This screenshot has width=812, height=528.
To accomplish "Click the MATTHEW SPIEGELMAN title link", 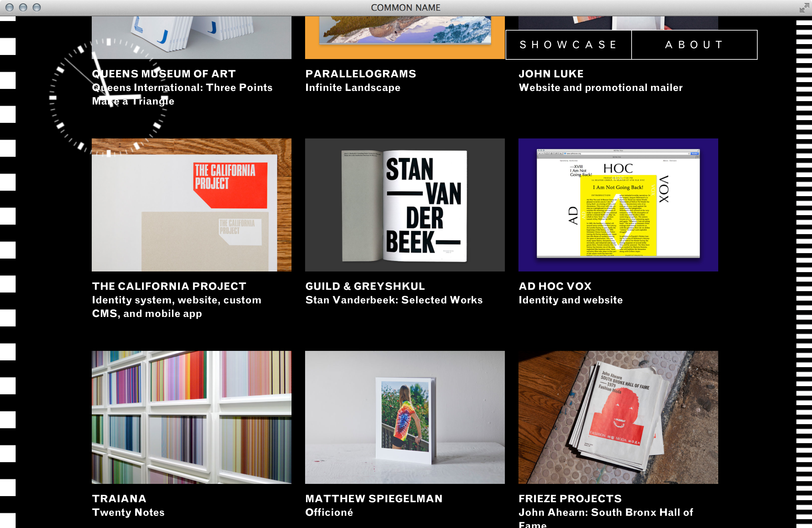I will [x=374, y=498].
